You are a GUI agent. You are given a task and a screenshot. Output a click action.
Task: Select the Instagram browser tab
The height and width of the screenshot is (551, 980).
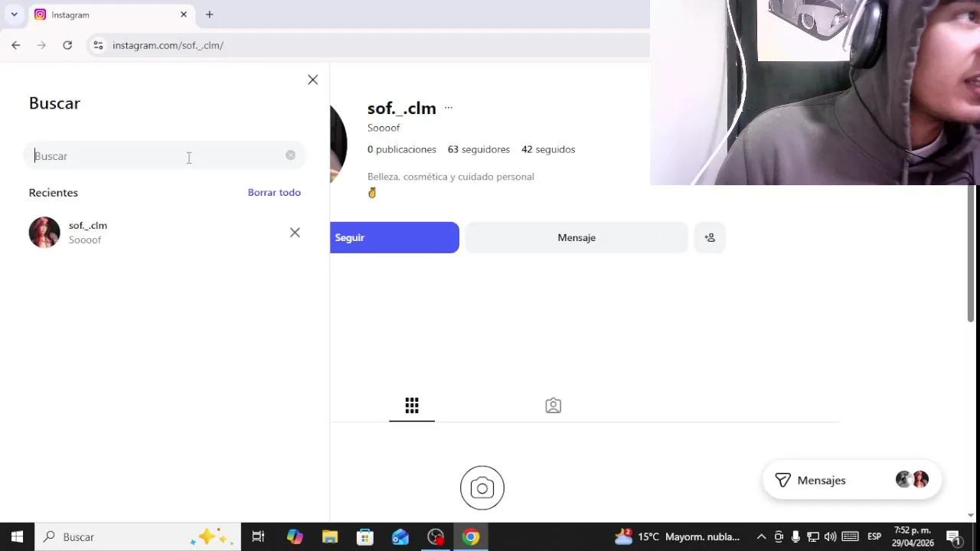tap(112, 15)
